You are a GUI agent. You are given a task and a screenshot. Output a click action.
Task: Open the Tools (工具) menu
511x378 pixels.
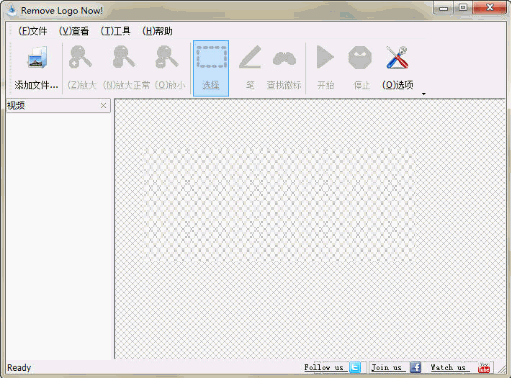(115, 31)
